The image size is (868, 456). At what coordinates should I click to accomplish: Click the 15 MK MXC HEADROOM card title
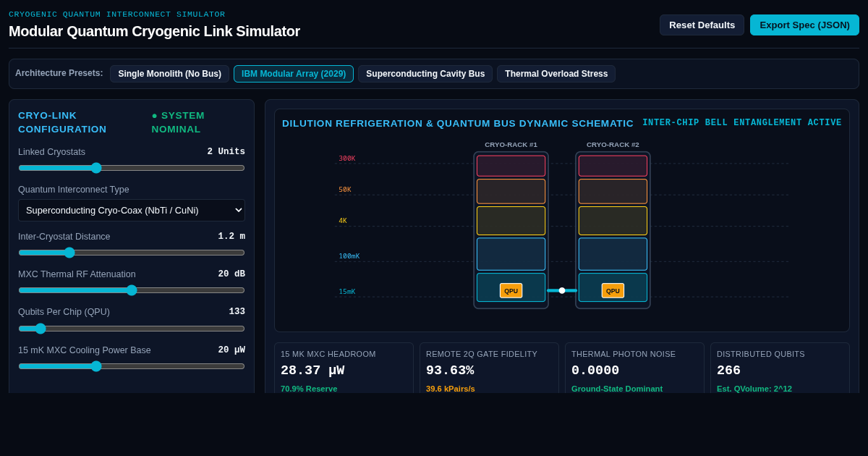point(328,354)
